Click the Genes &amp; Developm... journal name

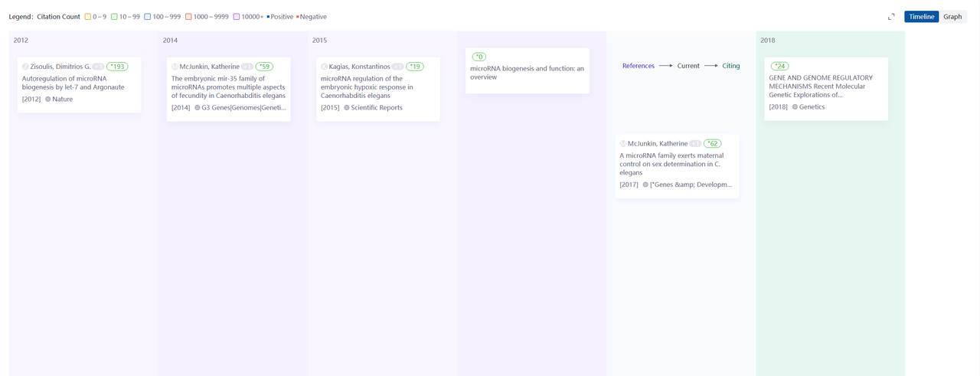[691, 185]
